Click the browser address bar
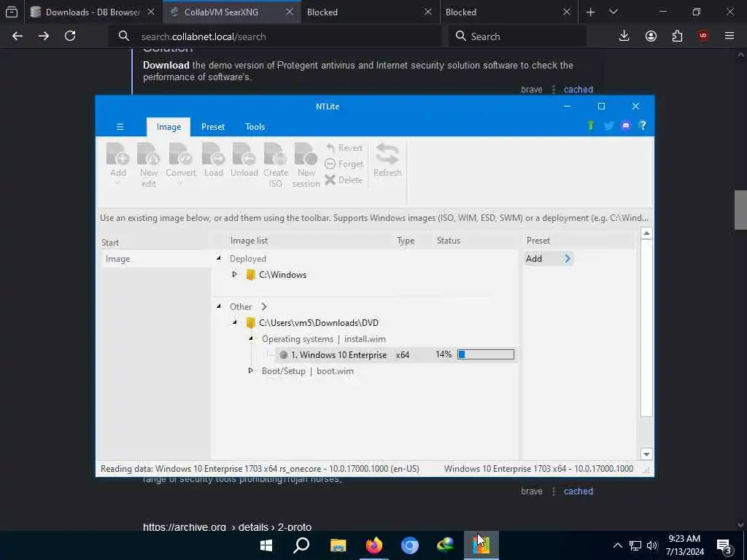 [x=275, y=36]
